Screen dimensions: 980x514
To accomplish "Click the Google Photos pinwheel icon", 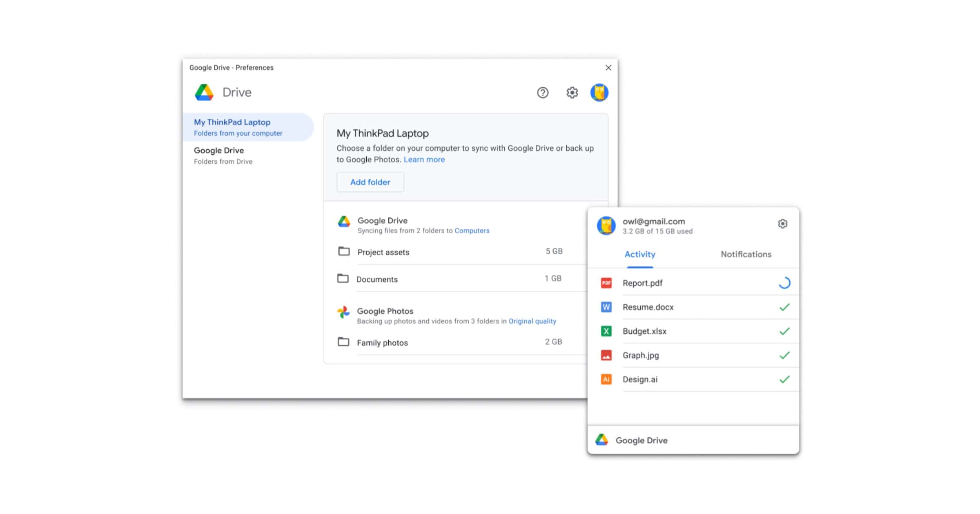I will 343,312.
